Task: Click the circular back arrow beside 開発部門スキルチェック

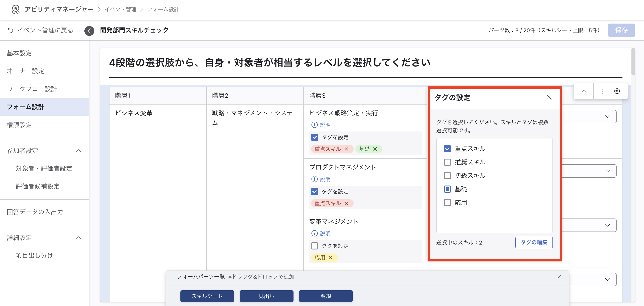Action: point(89,30)
